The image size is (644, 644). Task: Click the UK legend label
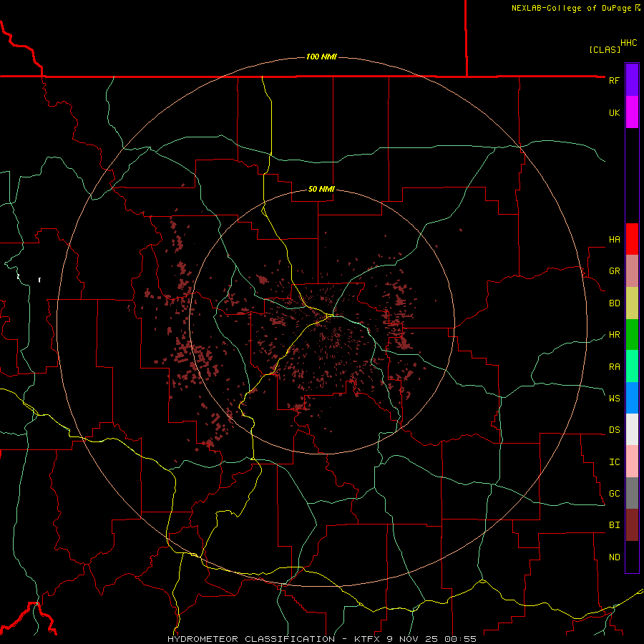tap(614, 112)
